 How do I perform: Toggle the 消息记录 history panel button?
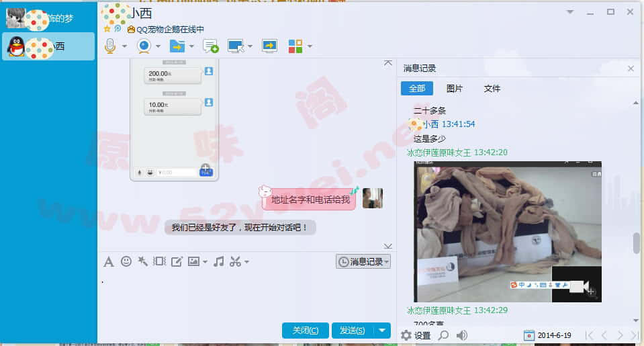(x=363, y=261)
